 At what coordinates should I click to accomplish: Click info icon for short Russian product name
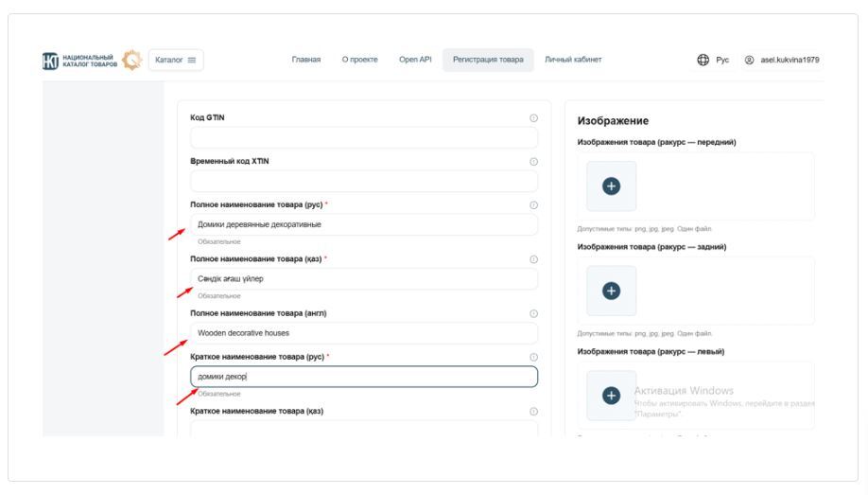point(533,357)
